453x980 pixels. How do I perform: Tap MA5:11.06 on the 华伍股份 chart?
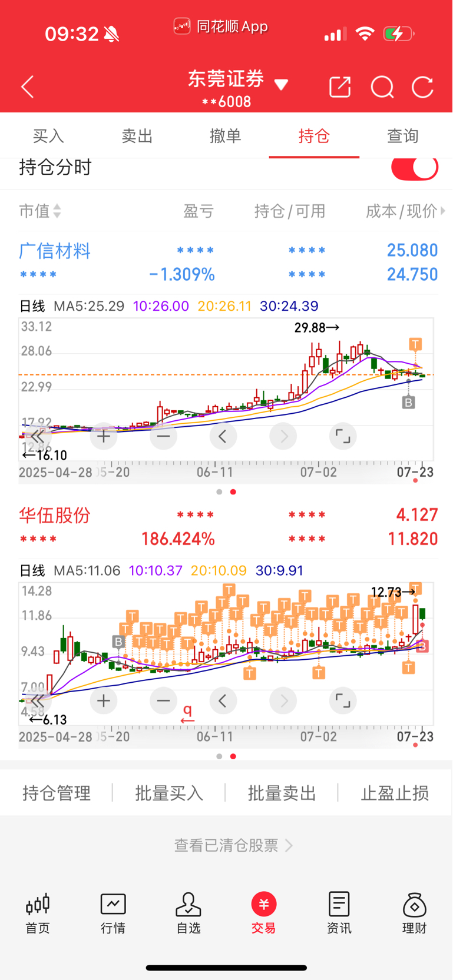(87, 570)
